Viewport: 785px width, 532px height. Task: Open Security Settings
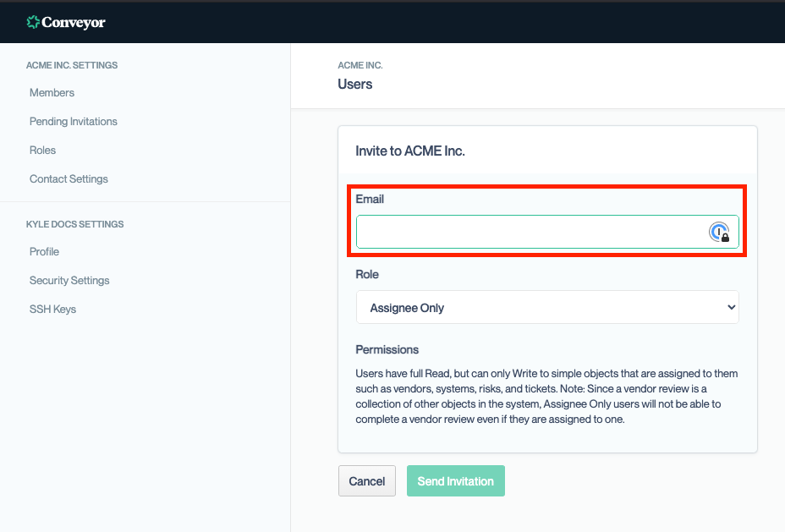point(69,281)
